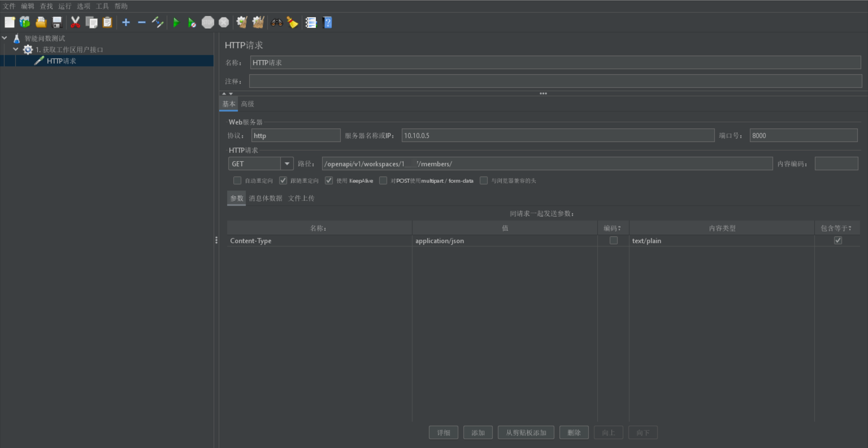Open the 帮助 menu
This screenshot has width=868, height=448.
pos(121,6)
